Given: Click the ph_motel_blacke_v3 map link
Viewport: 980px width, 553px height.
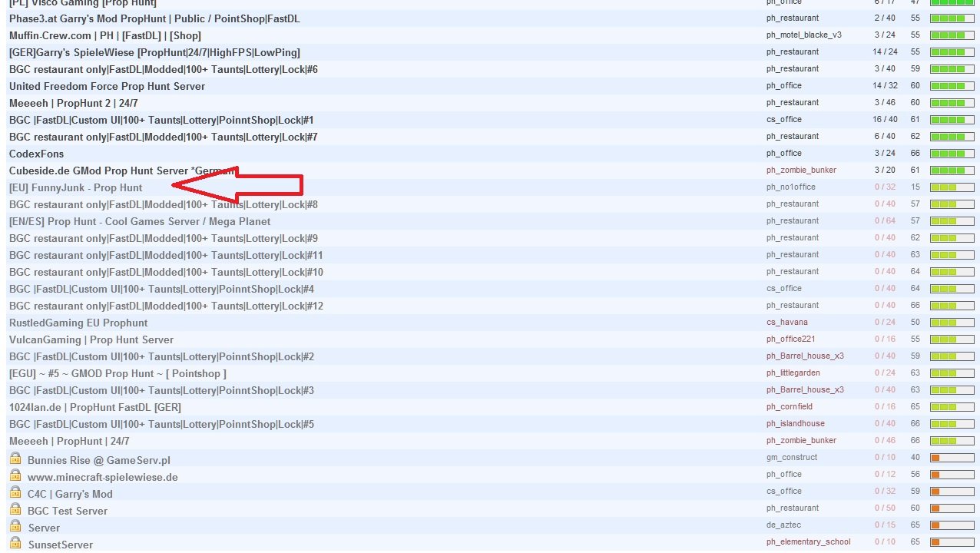Looking at the screenshot, I should [803, 35].
